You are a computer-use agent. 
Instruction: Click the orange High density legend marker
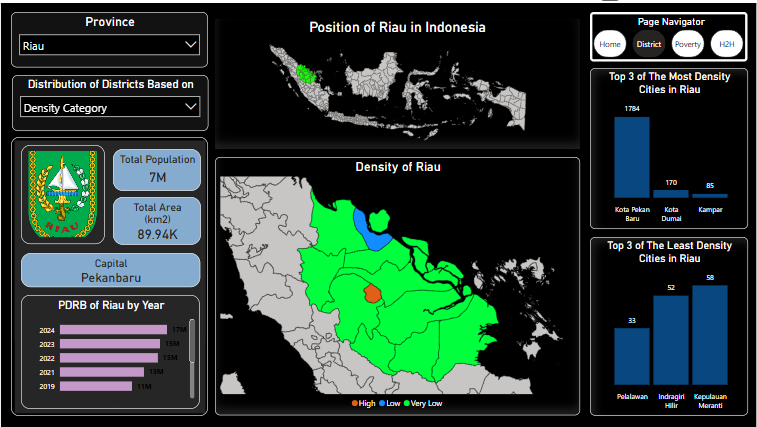tap(355, 403)
